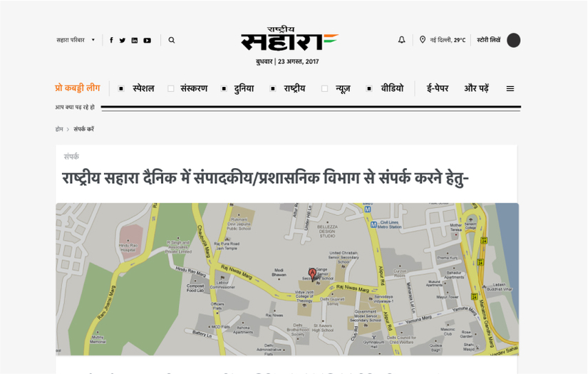Open the ई-पेपर link
This screenshot has height=374, width=588.
click(x=437, y=88)
